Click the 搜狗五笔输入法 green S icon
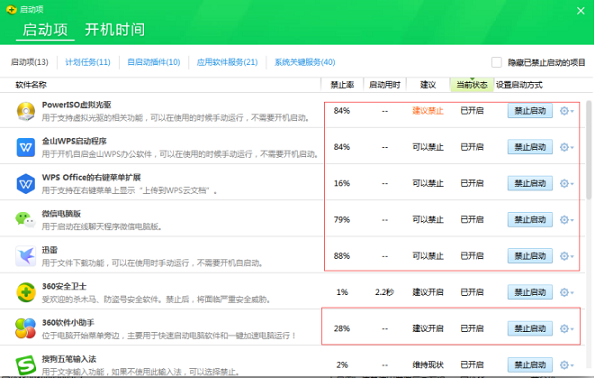Viewport: 595px width, 378px height. [26, 365]
